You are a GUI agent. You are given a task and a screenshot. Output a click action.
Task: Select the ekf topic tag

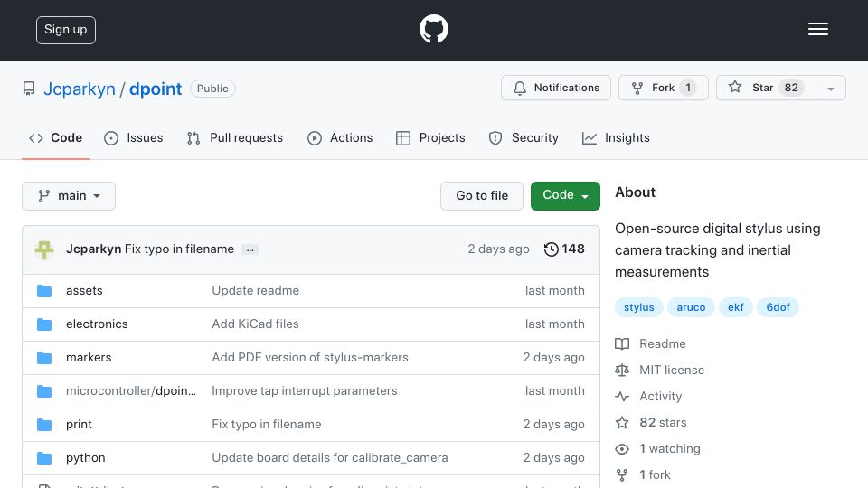click(x=736, y=307)
